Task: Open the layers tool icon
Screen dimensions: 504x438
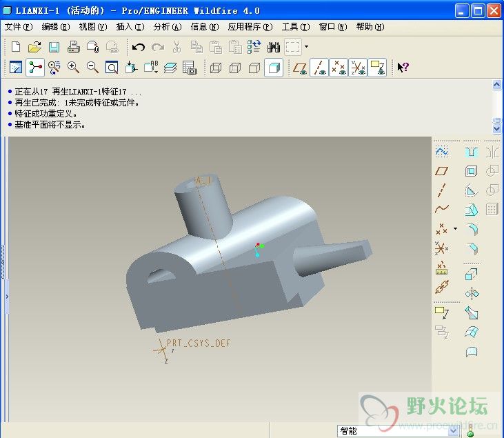Action: (170, 68)
